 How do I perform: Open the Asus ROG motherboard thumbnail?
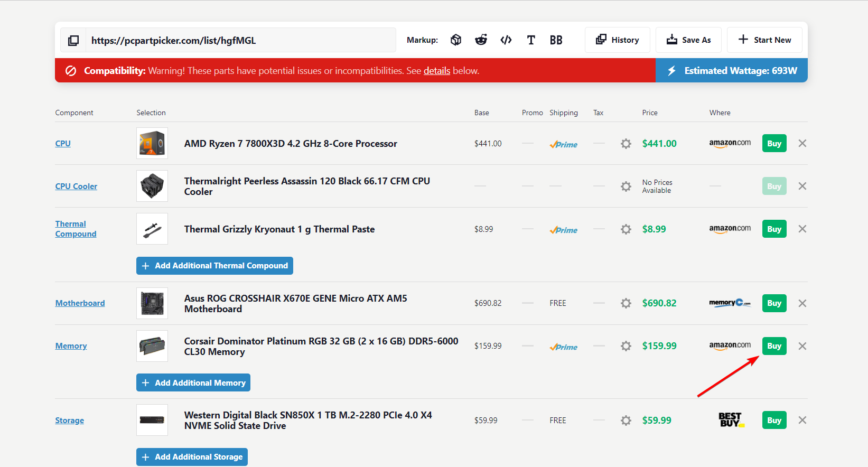[152, 303]
